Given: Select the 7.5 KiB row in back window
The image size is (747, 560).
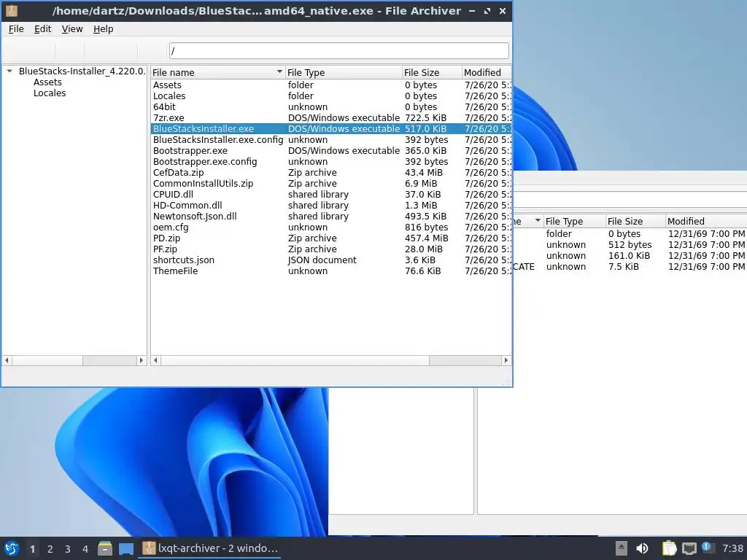Looking at the screenshot, I should click(630, 267).
